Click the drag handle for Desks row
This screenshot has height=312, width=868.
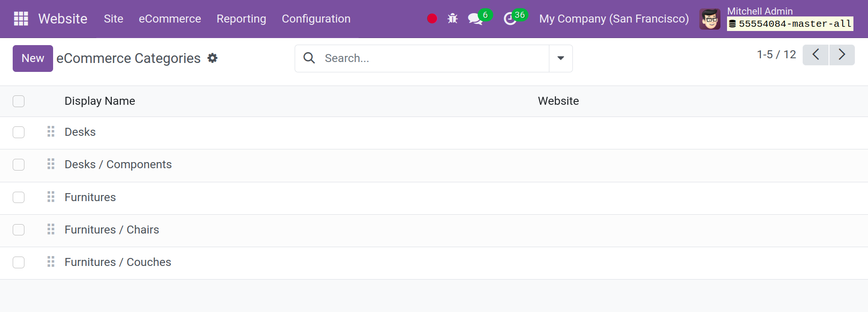point(51,132)
